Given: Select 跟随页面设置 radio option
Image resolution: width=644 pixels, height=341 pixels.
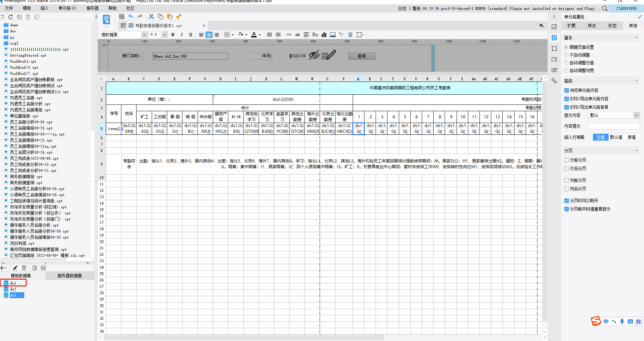Looking at the screenshot, I should (566, 47).
